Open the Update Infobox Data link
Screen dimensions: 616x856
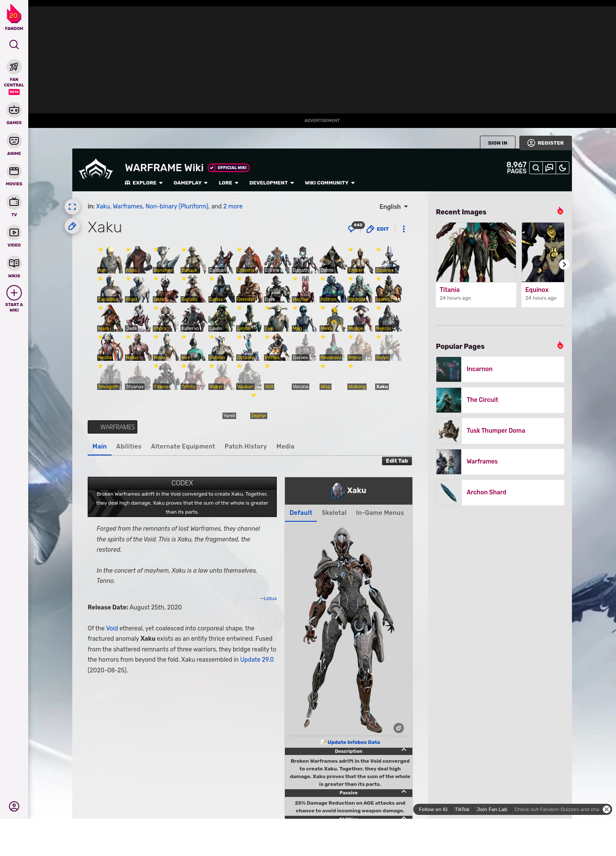tap(353, 742)
